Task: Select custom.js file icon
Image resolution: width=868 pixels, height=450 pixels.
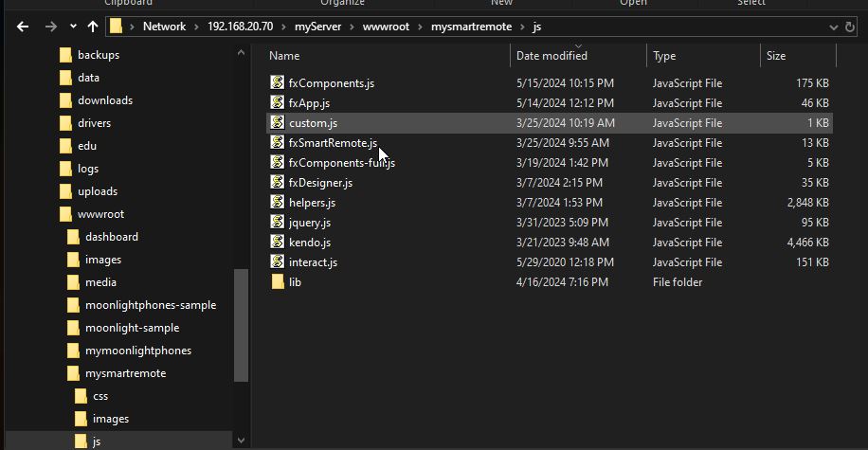Action: pyautogui.click(x=278, y=122)
